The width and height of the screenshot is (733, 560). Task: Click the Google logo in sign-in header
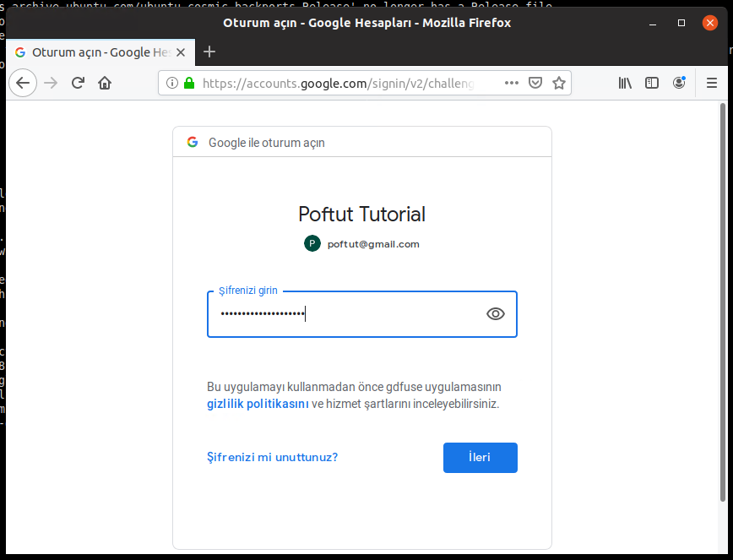(x=193, y=142)
